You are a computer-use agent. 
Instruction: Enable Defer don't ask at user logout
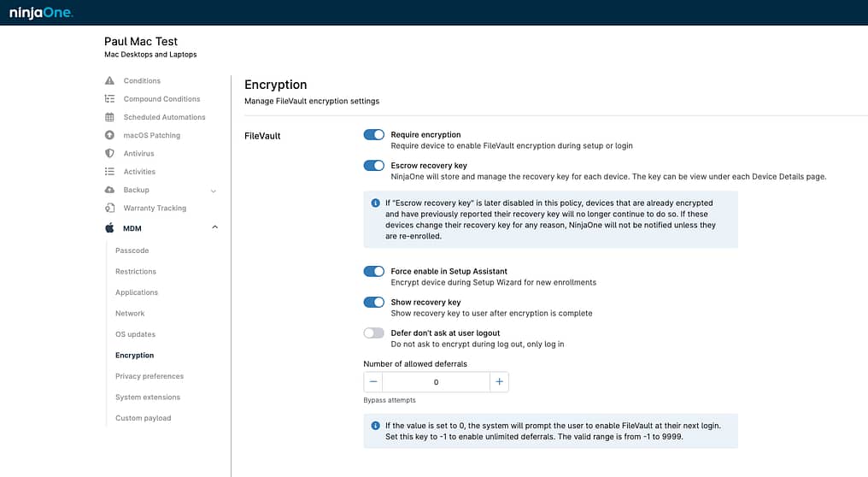point(373,333)
